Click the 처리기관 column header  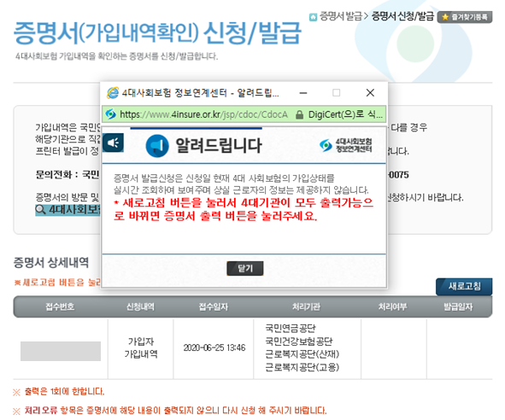[x=306, y=306]
